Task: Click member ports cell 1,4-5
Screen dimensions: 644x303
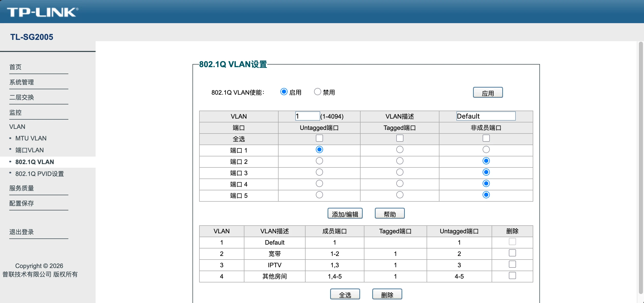Action: [x=335, y=277]
